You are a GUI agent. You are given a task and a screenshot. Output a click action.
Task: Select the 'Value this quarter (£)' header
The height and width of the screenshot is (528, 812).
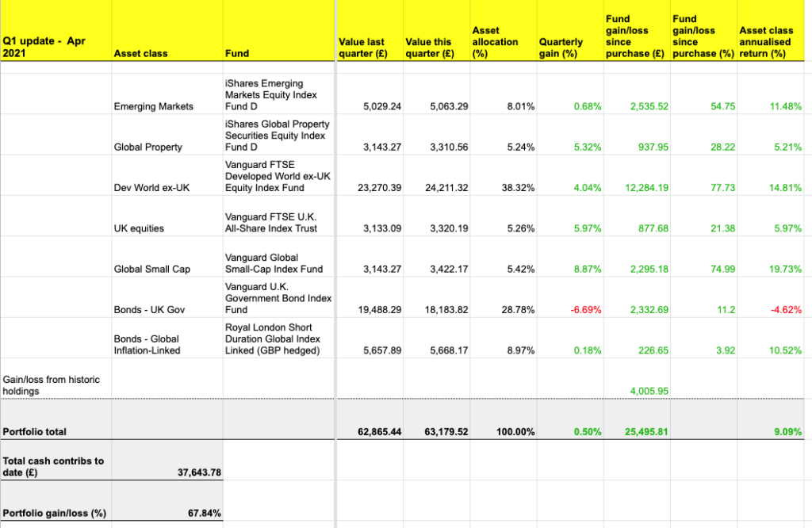click(x=437, y=31)
